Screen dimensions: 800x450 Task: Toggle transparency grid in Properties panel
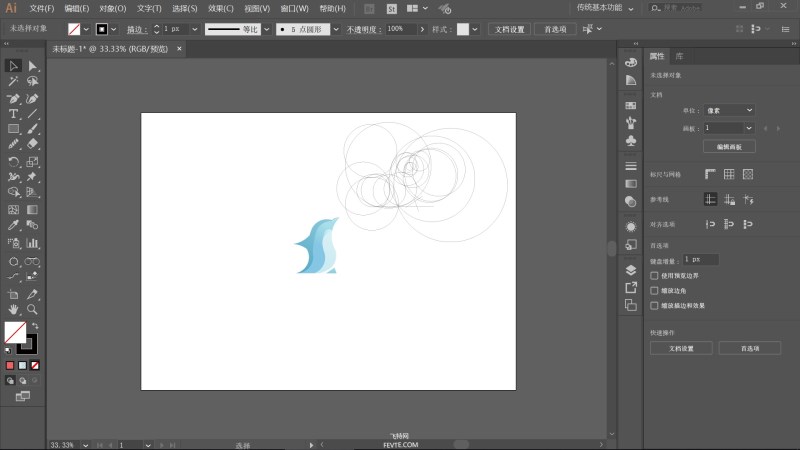[748, 174]
